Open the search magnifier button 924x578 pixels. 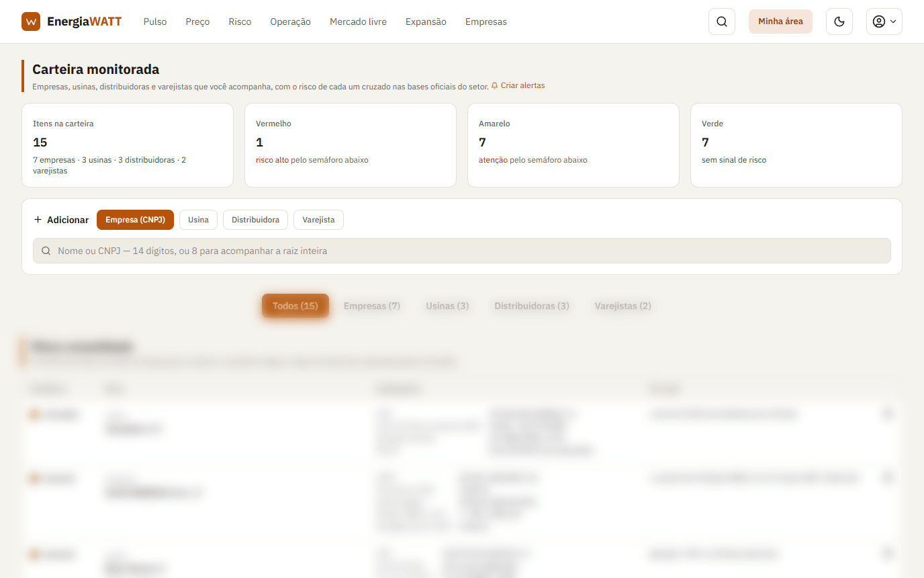pos(722,22)
